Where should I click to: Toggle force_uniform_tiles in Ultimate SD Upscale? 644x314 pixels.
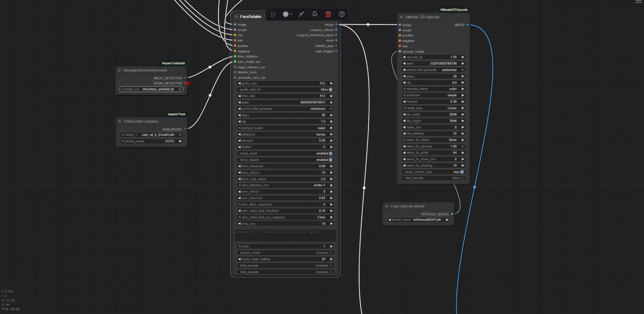click(x=462, y=172)
